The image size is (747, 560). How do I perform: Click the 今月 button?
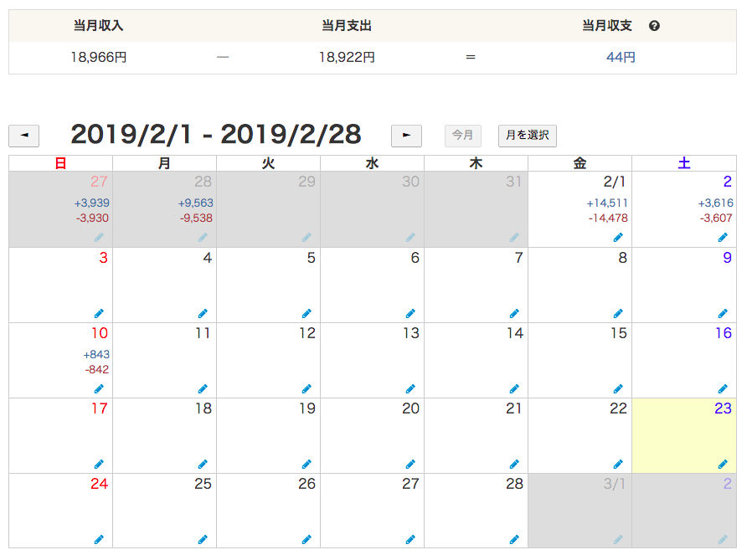463,136
